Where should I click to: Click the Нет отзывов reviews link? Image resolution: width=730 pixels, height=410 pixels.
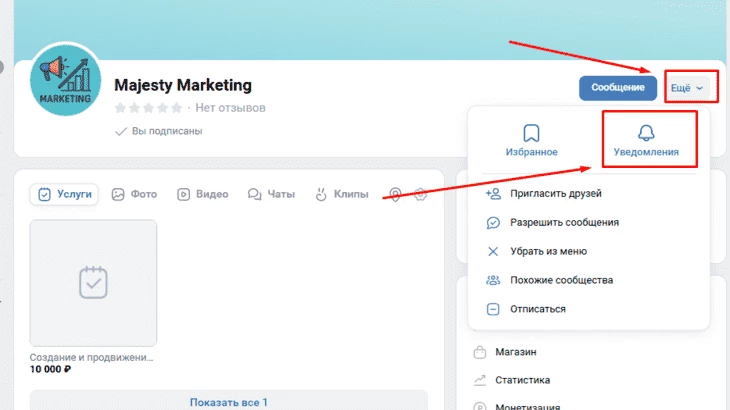tap(230, 108)
